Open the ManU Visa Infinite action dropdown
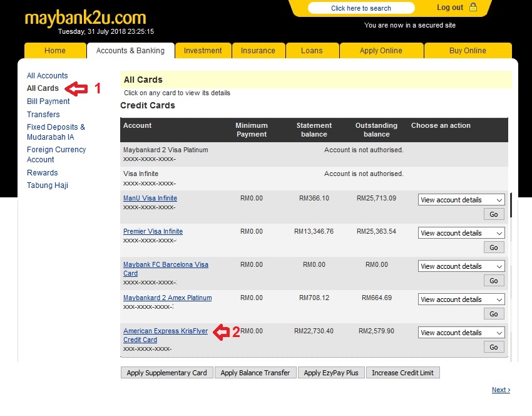 point(461,200)
